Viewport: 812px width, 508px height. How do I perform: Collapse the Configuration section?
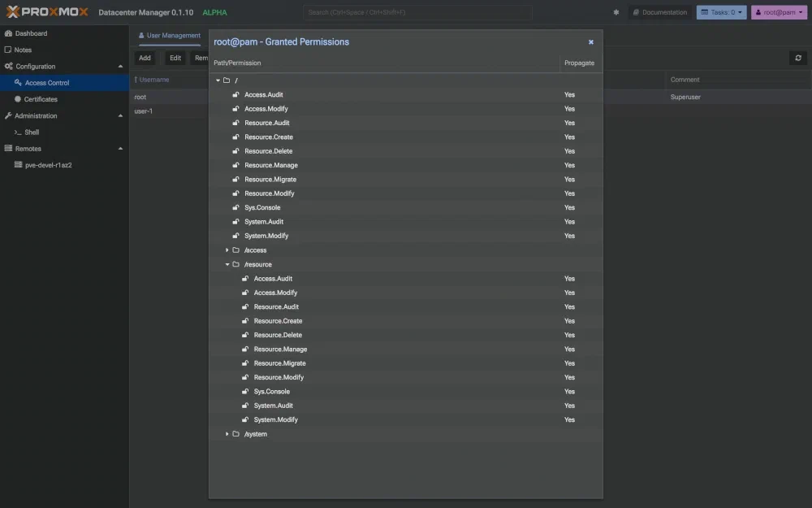(x=120, y=66)
